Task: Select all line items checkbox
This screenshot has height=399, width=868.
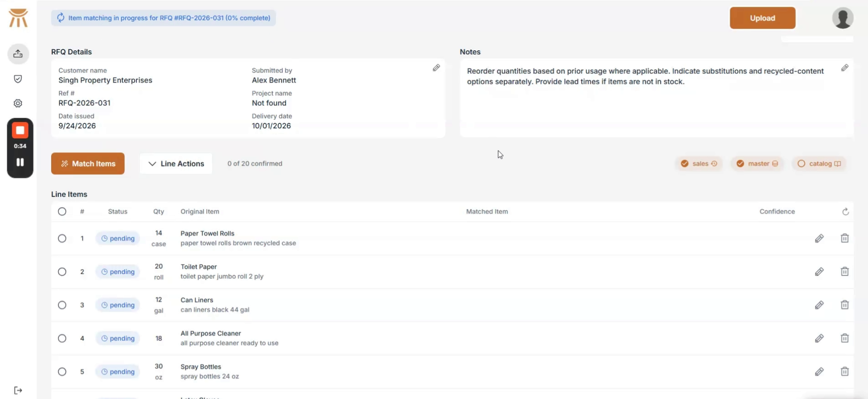Action: pyautogui.click(x=62, y=212)
